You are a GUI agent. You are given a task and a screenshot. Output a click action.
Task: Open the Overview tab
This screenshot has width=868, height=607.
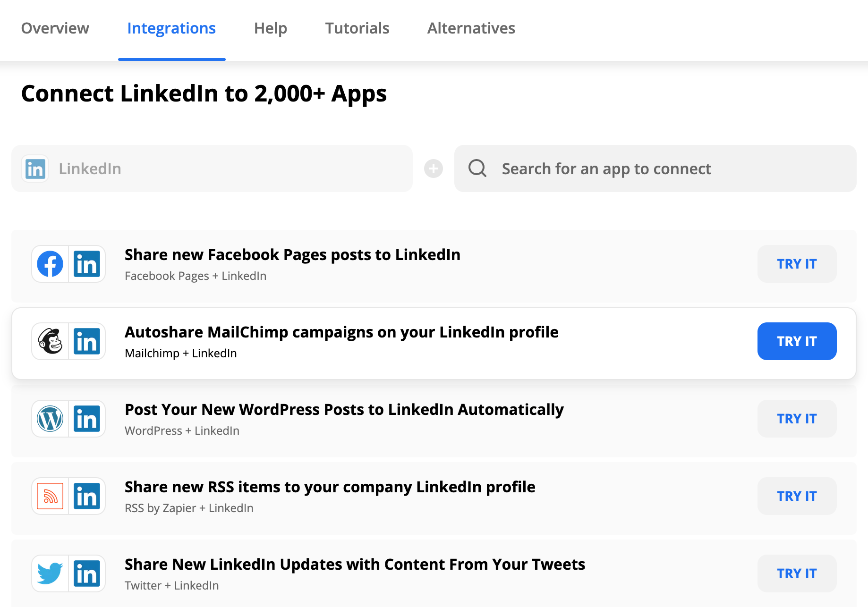[55, 28]
